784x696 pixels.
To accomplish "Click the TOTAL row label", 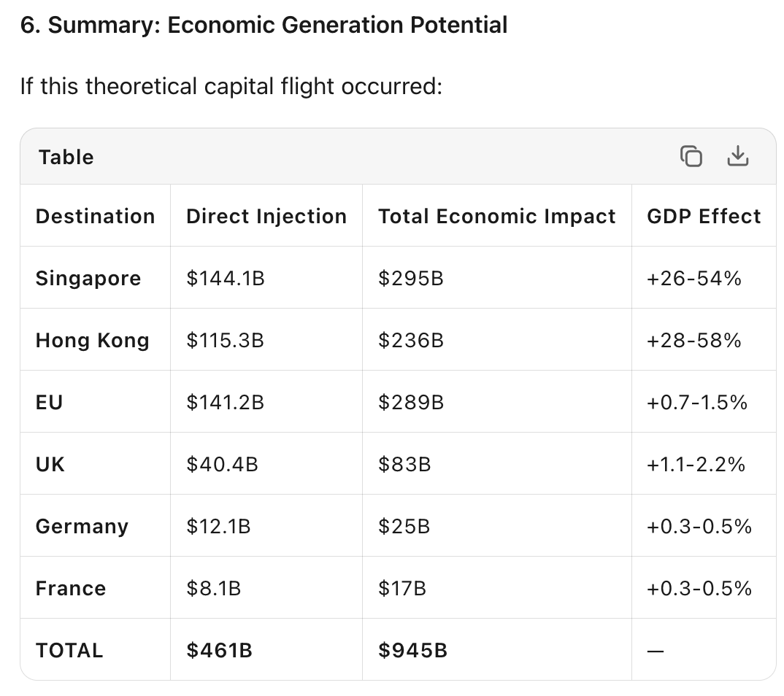I will point(69,650).
